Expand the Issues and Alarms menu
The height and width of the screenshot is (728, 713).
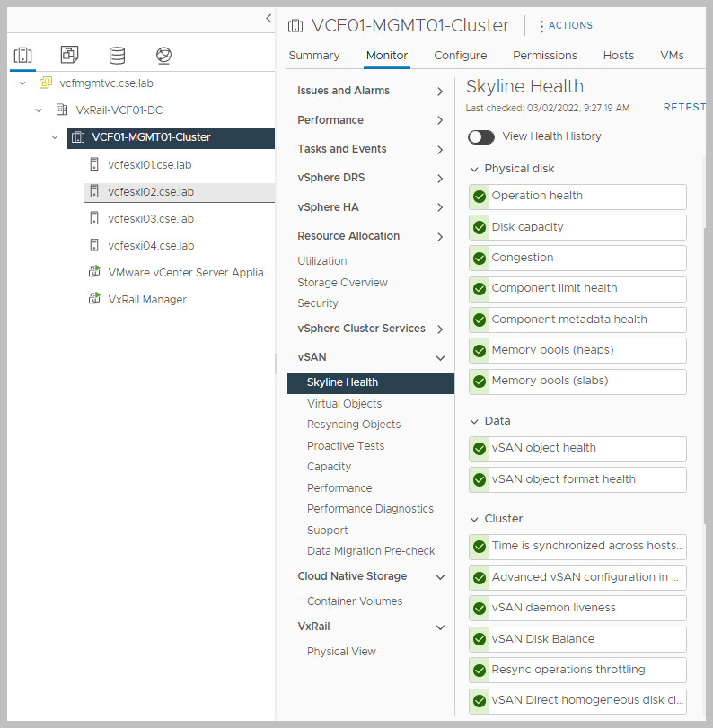coord(440,92)
